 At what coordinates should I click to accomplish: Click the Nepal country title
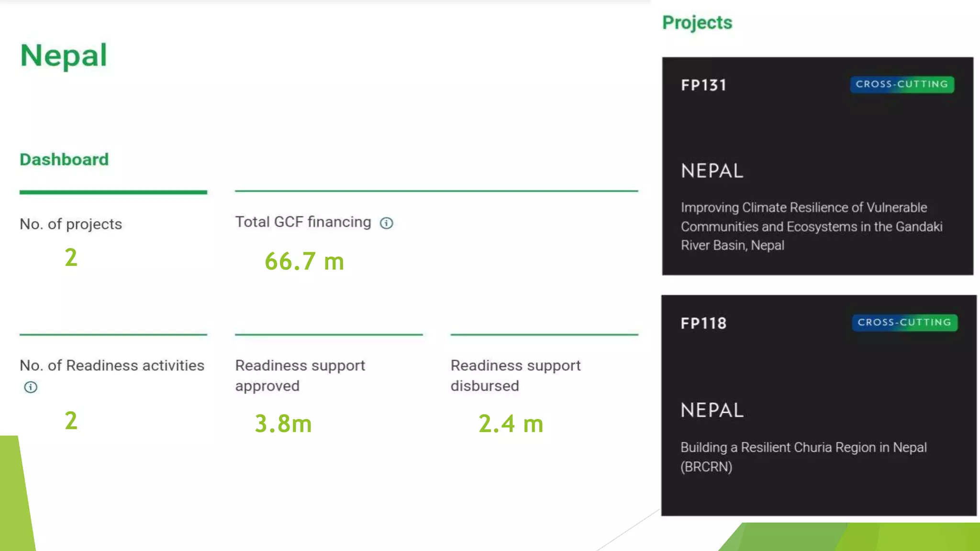point(64,55)
